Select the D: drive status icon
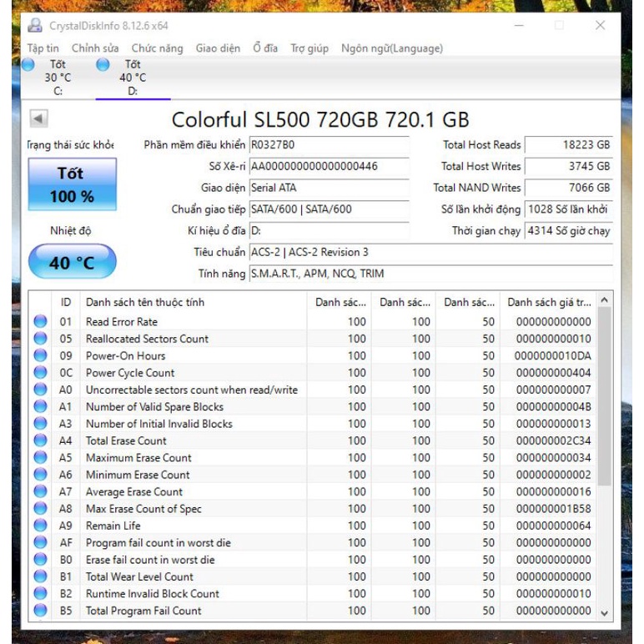The image size is (644, 644). 103,65
